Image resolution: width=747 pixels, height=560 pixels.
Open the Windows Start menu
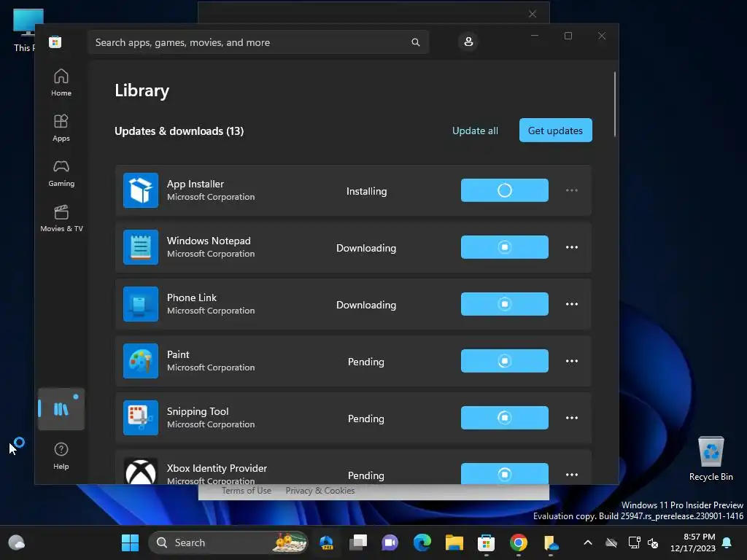130,542
